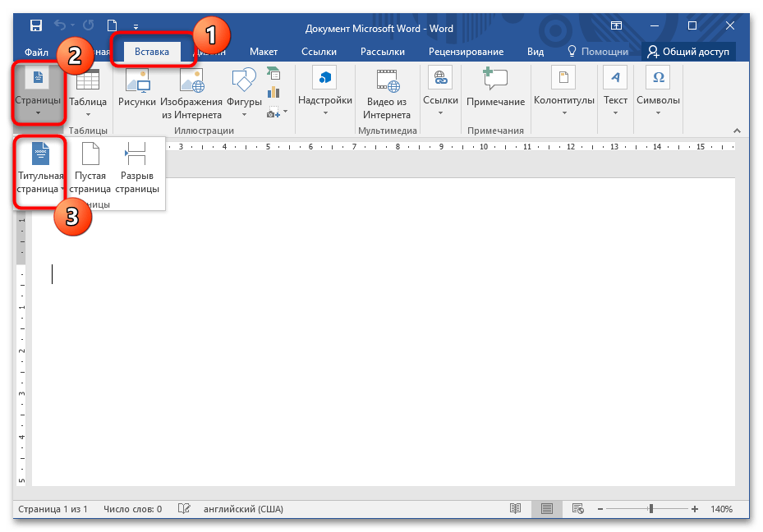Zoom out with the minus button

point(600,509)
